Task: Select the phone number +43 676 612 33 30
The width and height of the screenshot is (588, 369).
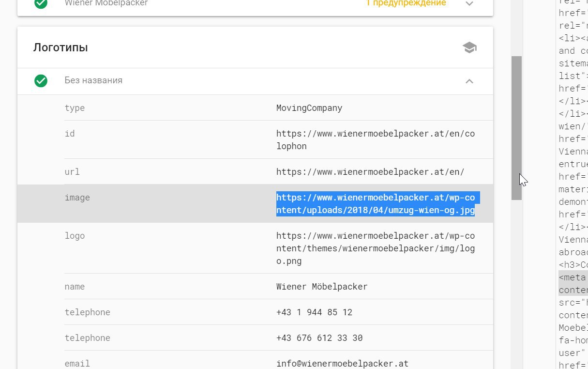Action: 319,338
